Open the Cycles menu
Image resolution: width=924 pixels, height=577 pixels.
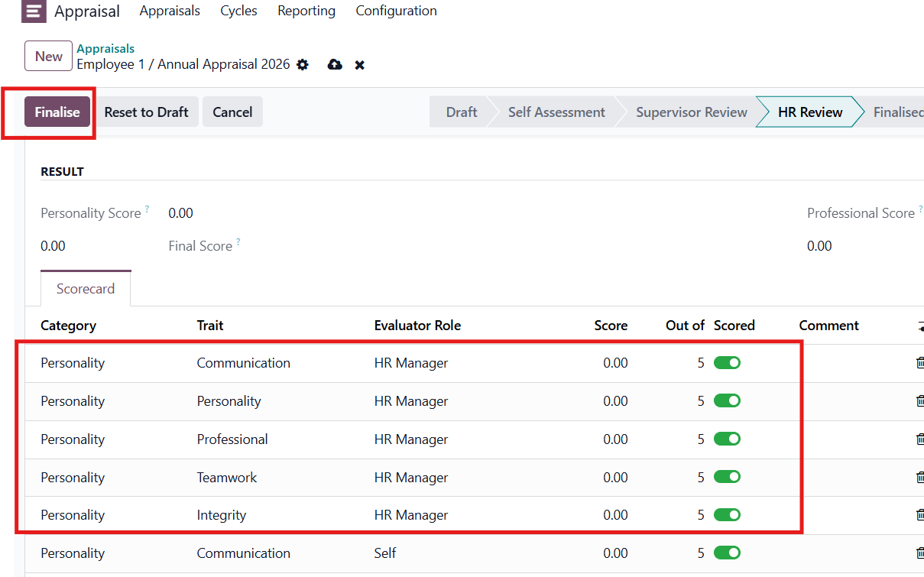point(238,11)
